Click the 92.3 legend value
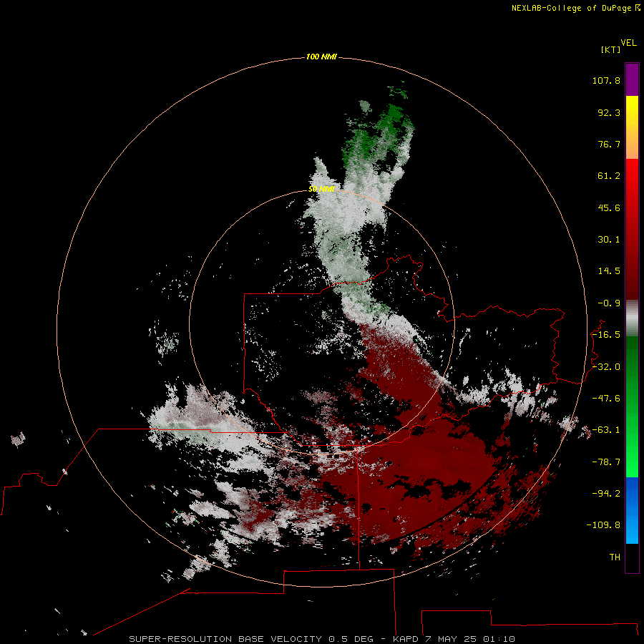The image size is (644, 644). tap(609, 112)
